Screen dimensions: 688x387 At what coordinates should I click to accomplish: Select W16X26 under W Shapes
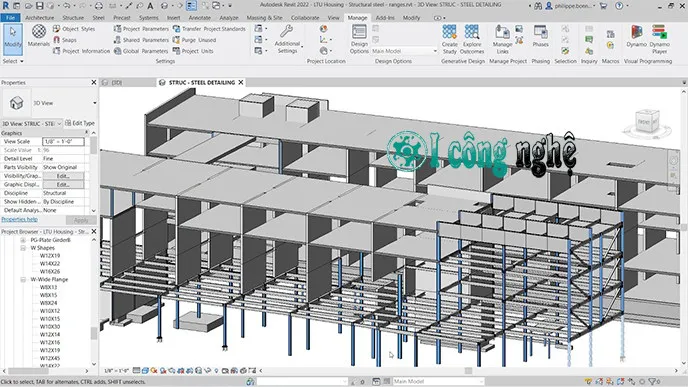pos(50,272)
